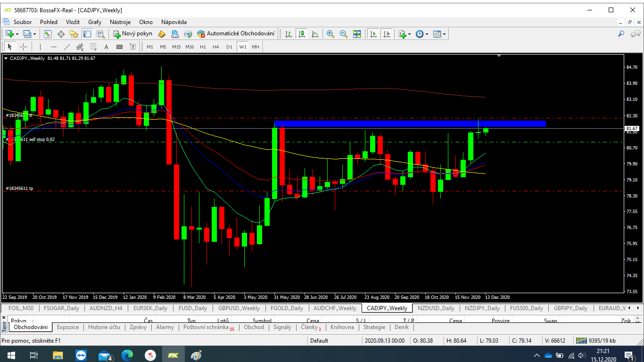644x362 pixels.
Task: Click the blue resistance zone rectangle
Action: 410,123
